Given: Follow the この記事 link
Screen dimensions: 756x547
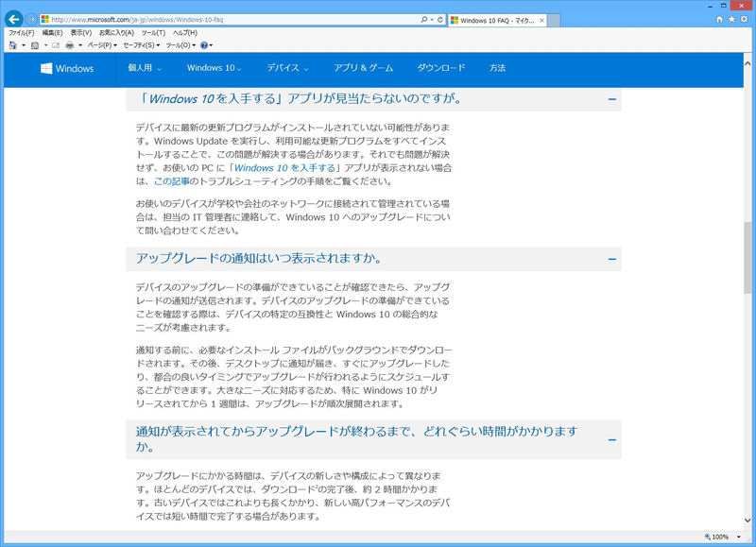Looking at the screenshot, I should (172, 181).
